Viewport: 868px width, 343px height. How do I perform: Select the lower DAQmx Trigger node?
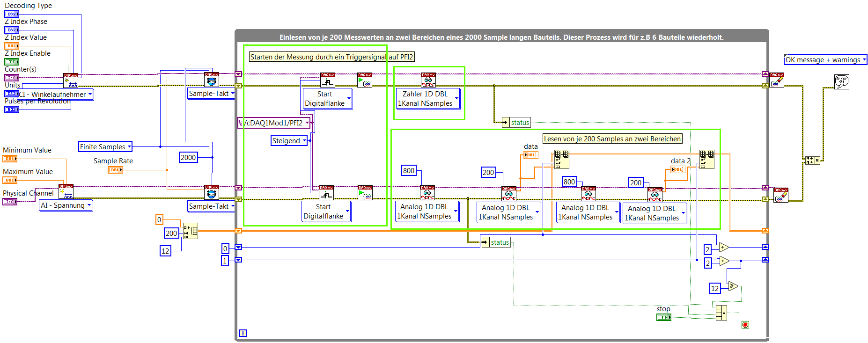(326, 193)
